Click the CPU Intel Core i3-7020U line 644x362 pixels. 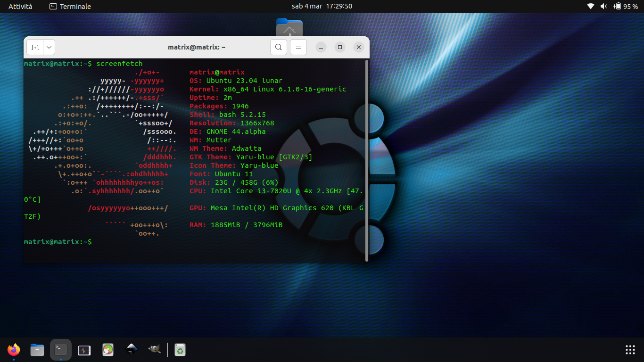tap(276, 191)
